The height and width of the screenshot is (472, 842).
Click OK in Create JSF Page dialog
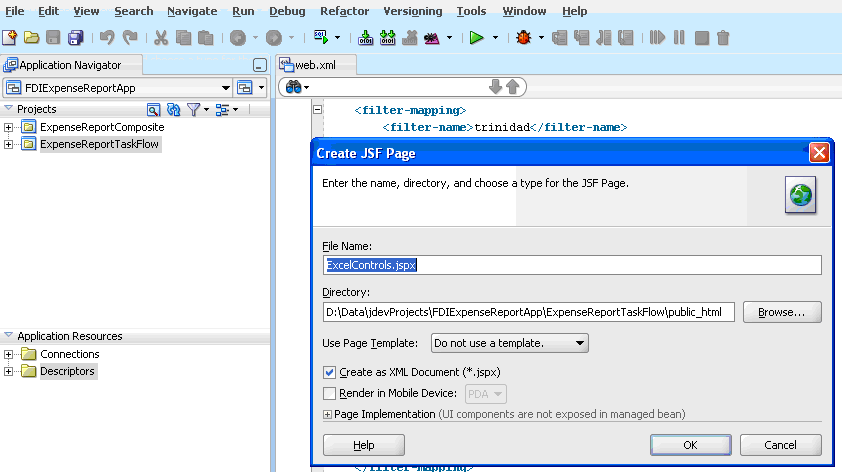(691, 445)
